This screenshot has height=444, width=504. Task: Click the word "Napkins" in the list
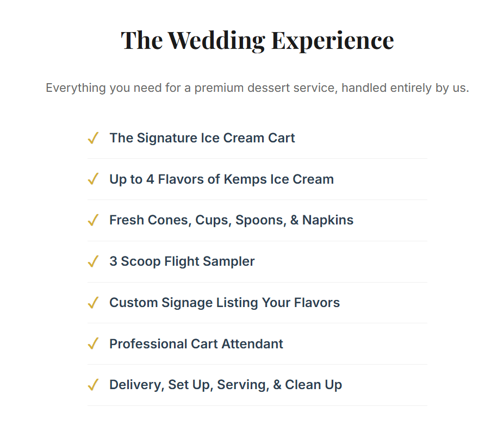pyautogui.click(x=327, y=220)
